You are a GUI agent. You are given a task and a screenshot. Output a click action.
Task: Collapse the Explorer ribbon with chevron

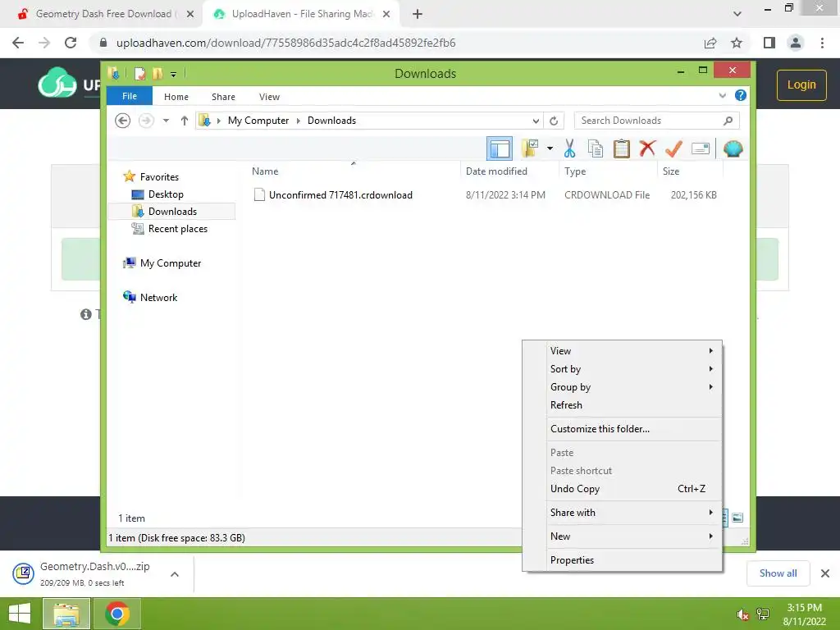click(722, 96)
